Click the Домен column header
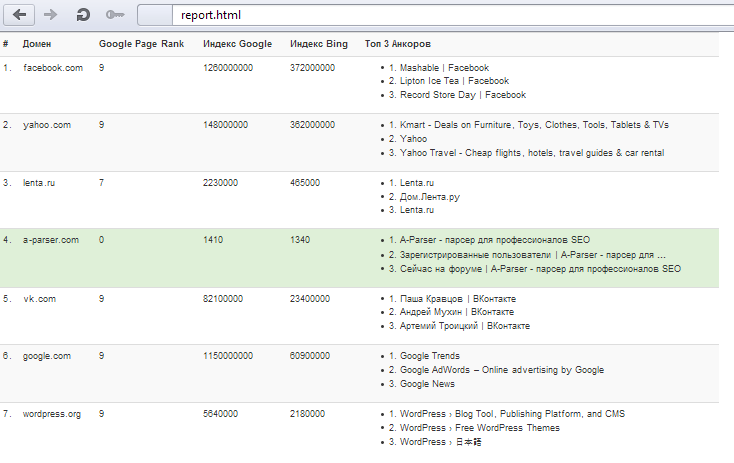Viewport: 734px width, 463px height. pos(37,44)
